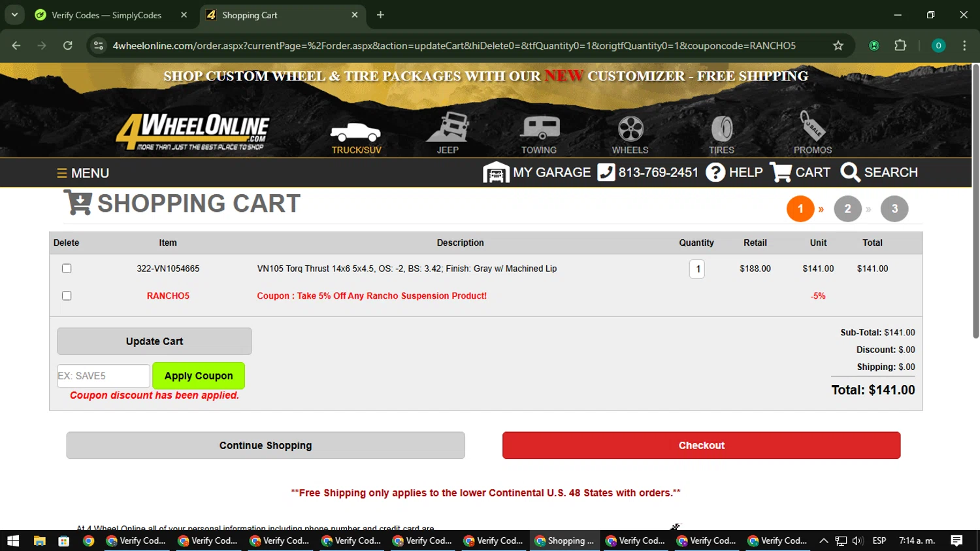Click the RANCHO5 coupon code text

pyautogui.click(x=168, y=296)
